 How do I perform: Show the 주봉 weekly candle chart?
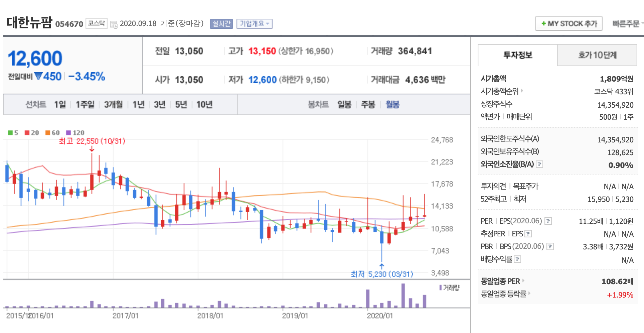[x=368, y=105]
